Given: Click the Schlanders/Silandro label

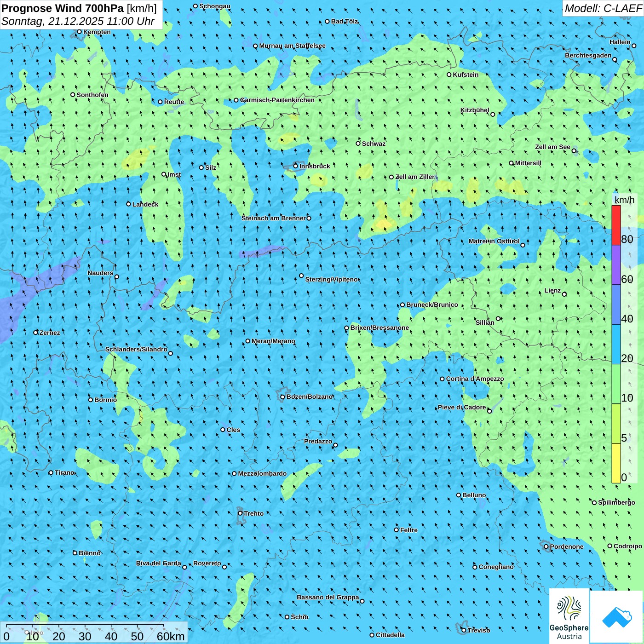Looking at the screenshot, I should coord(136,350).
